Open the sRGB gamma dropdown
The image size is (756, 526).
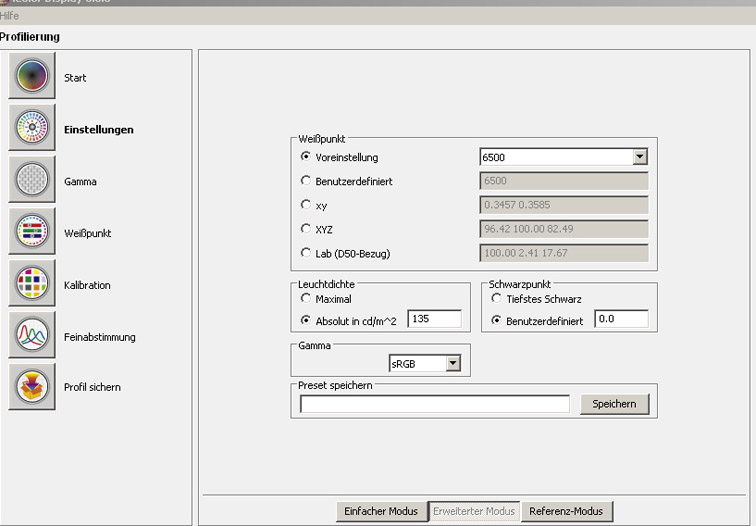click(453, 363)
